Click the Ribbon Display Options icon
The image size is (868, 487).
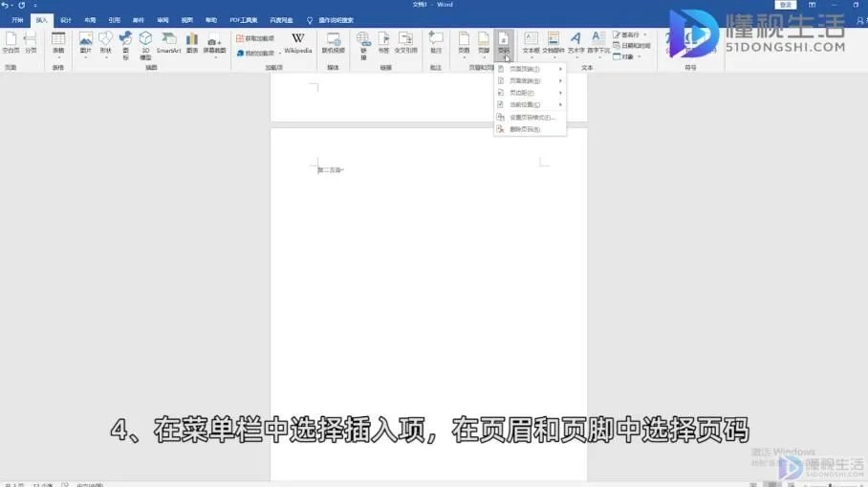pyautogui.click(x=813, y=5)
